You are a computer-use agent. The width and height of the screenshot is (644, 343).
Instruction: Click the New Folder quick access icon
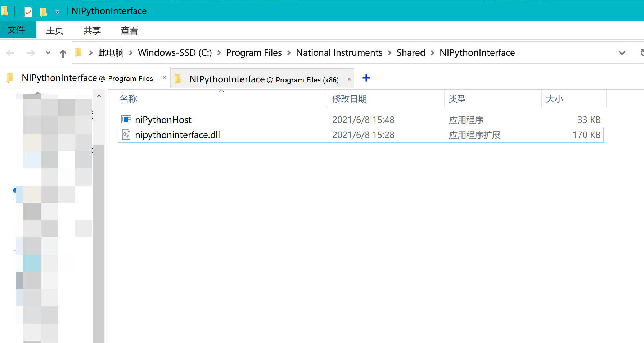tap(43, 12)
